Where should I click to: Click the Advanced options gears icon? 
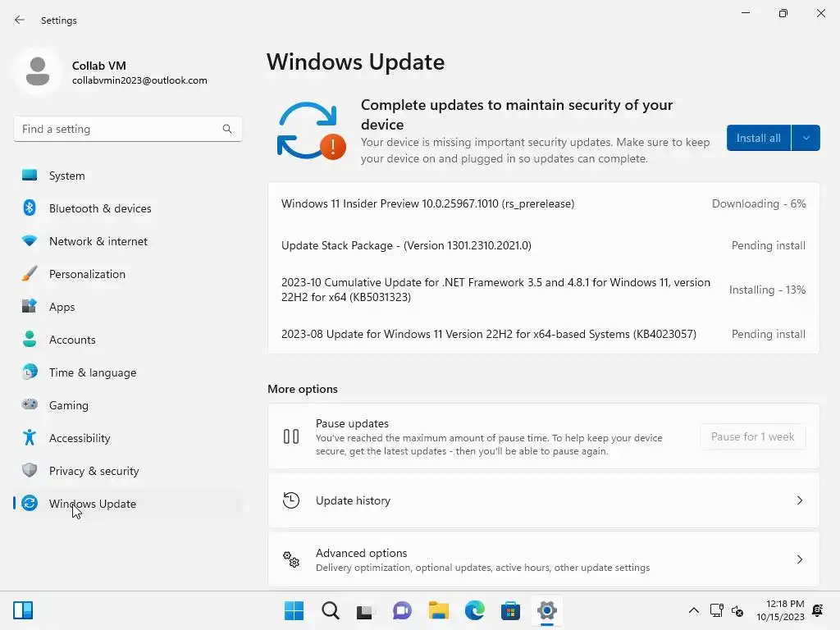pyautogui.click(x=291, y=559)
